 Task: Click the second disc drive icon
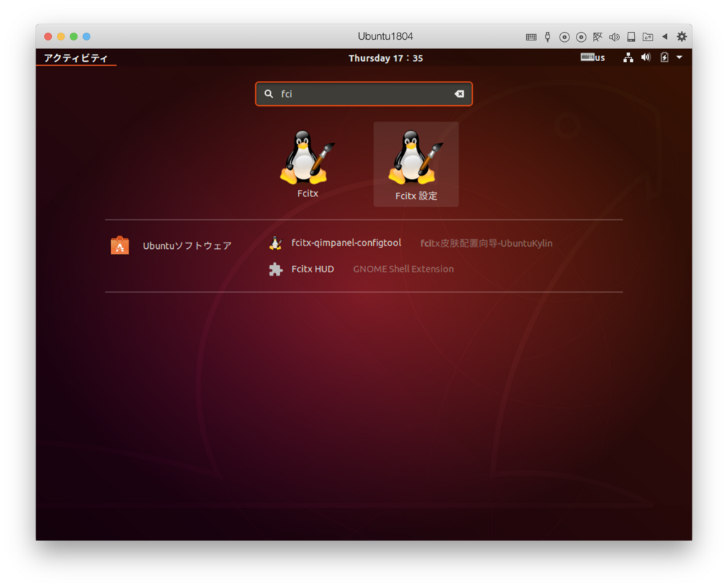581,37
